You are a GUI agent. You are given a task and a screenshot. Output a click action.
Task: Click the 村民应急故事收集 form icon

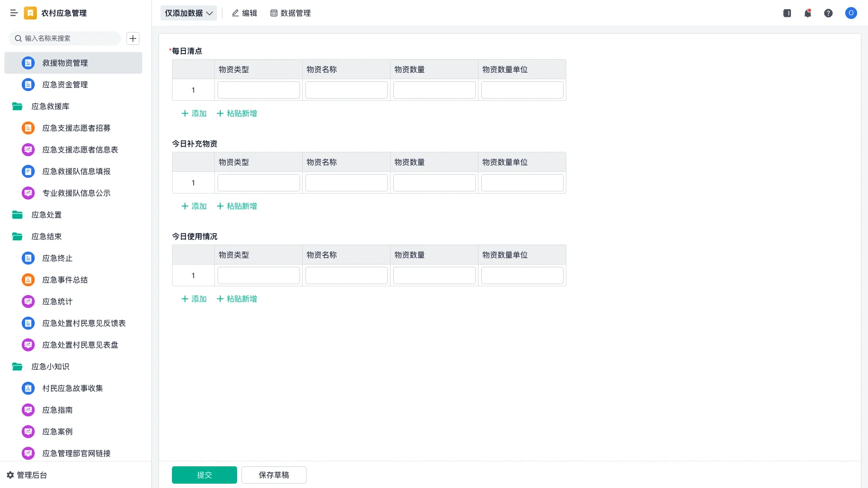coord(28,388)
